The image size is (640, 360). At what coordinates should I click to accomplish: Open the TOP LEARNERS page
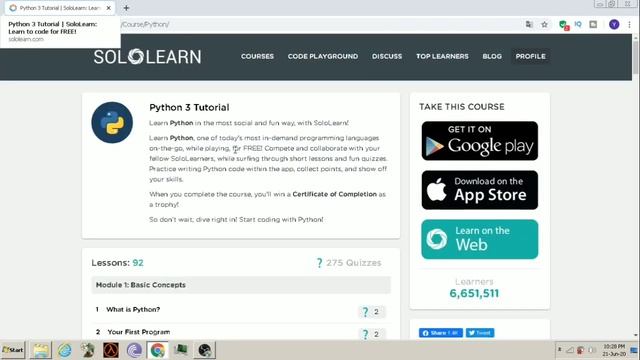tap(442, 56)
